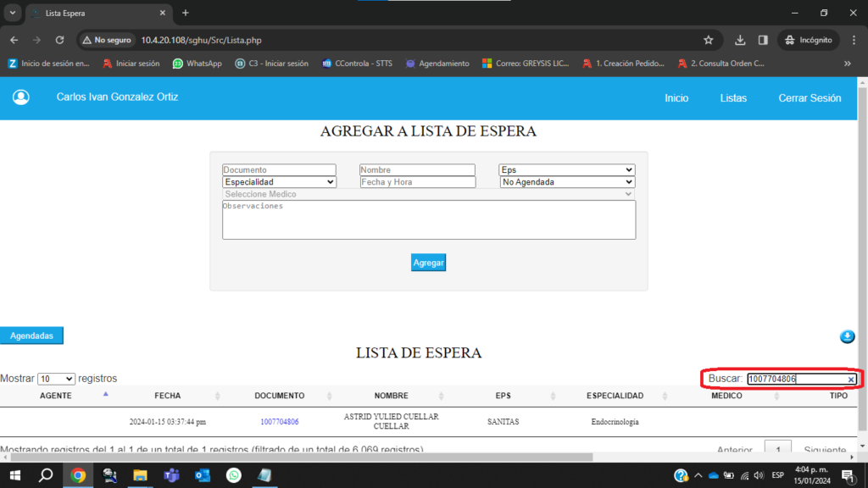Click the blue download icon

point(847,337)
